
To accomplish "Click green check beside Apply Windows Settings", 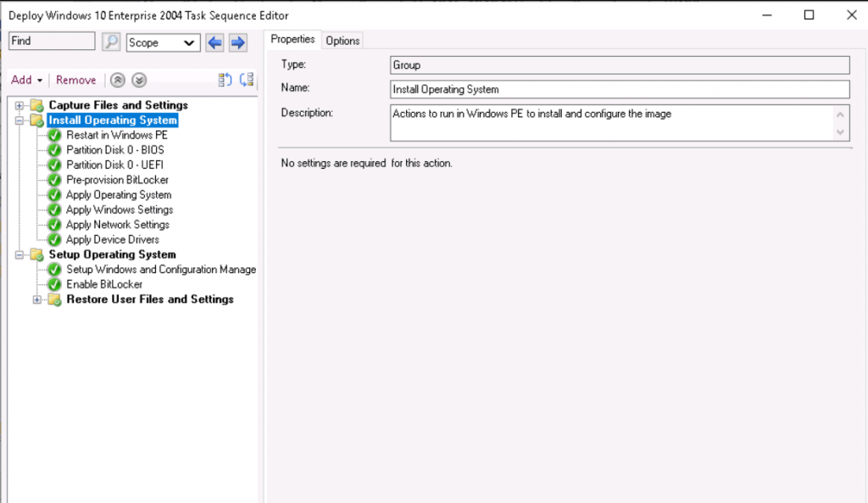I will tap(54, 210).
